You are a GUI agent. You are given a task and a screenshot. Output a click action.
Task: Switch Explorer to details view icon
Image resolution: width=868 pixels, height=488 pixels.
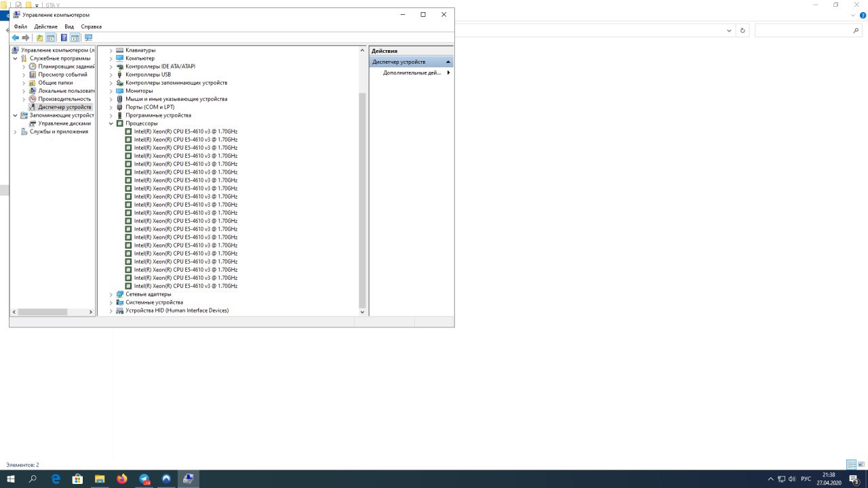[851, 465]
